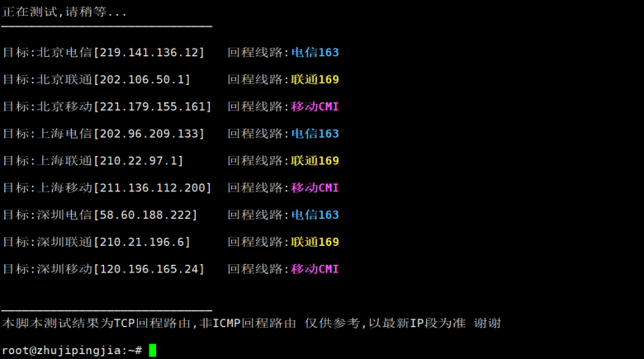Click the IP address 202.106.50.1
644x359 pixels.
142,80
